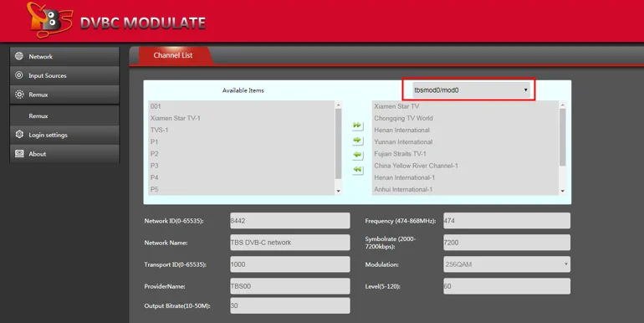Click the Network ID input field
The width and height of the screenshot is (644, 323).
[x=290, y=221]
